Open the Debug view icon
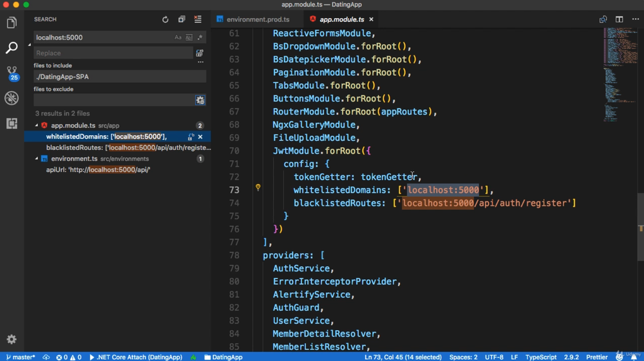 (x=12, y=98)
